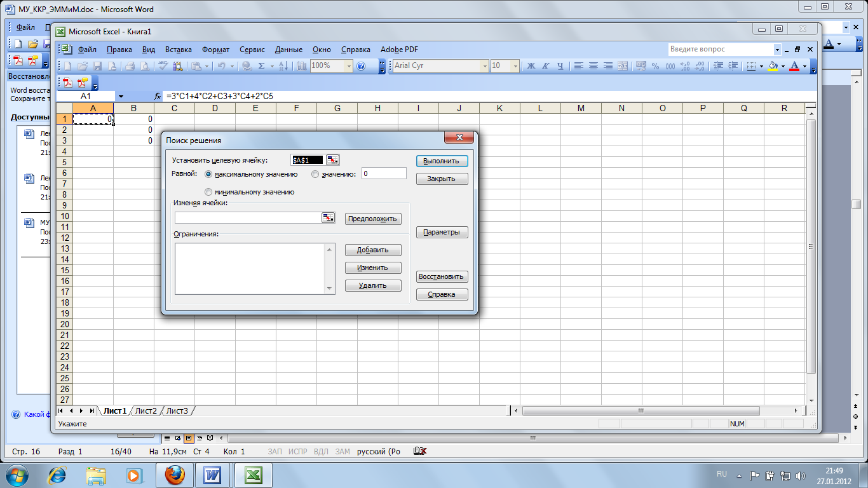Click the Firefox icon in the taskbar
Viewport: 868px width, 488px height.
(x=175, y=475)
